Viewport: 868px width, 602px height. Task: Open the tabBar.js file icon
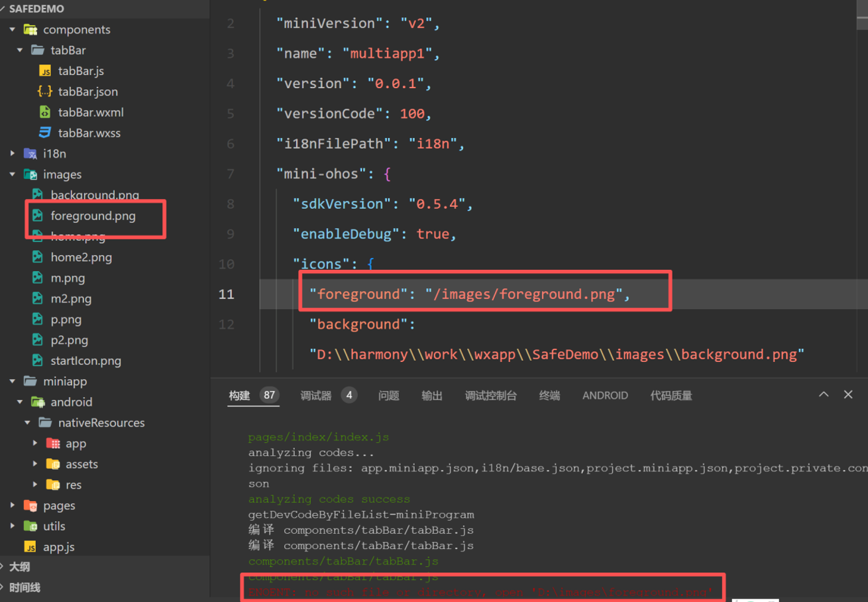[x=45, y=71]
